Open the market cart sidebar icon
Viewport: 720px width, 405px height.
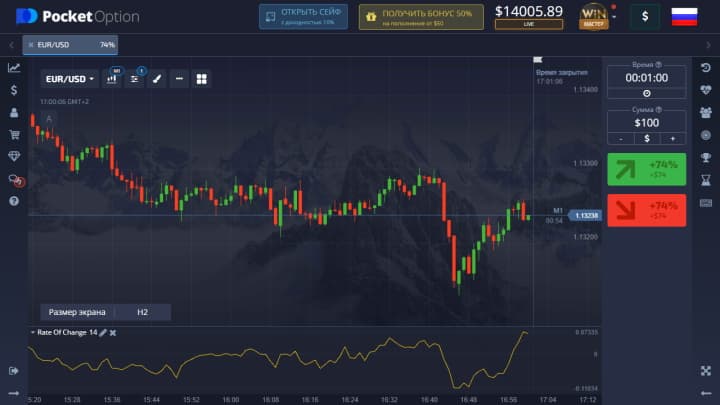click(14, 134)
